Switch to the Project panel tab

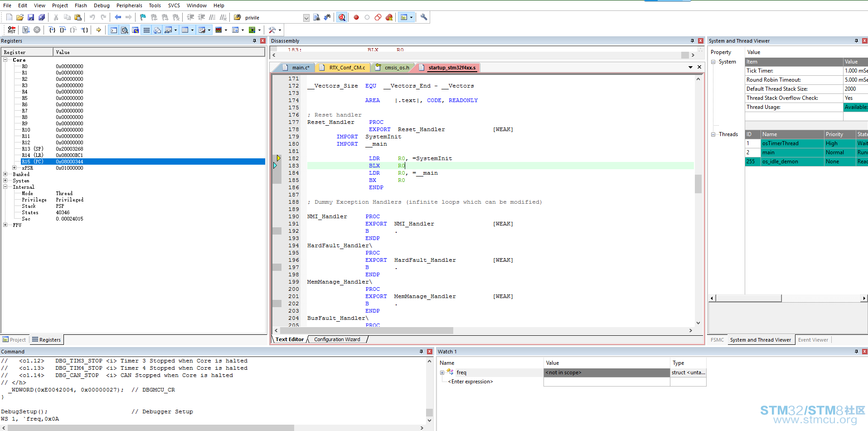(x=15, y=340)
